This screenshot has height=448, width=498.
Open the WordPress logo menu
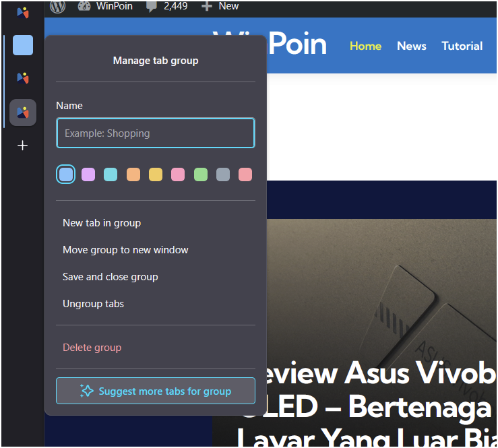[57, 6]
